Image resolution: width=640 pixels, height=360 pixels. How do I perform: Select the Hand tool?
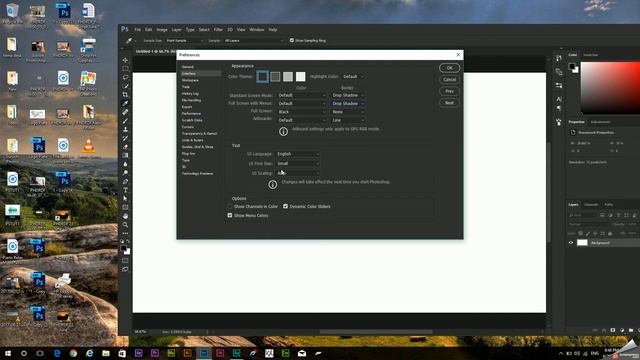tap(125, 216)
